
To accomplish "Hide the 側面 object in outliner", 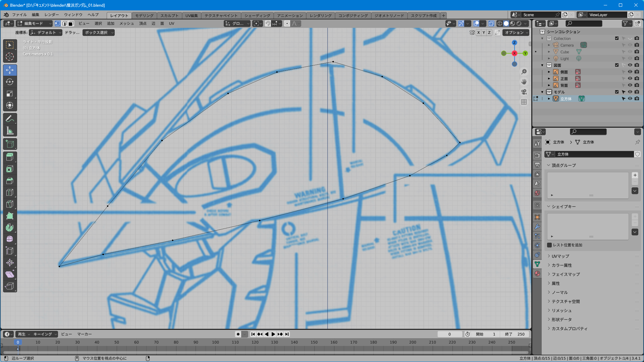I will [x=630, y=72].
